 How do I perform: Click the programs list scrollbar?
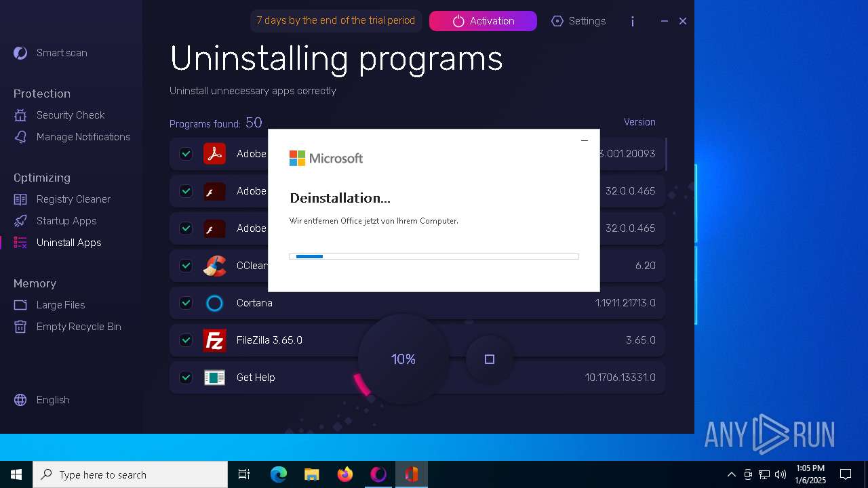[667, 155]
